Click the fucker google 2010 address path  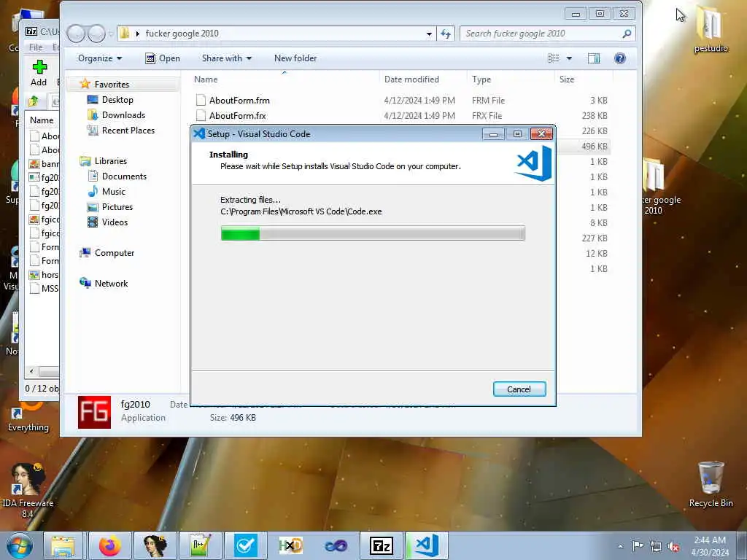(x=182, y=34)
